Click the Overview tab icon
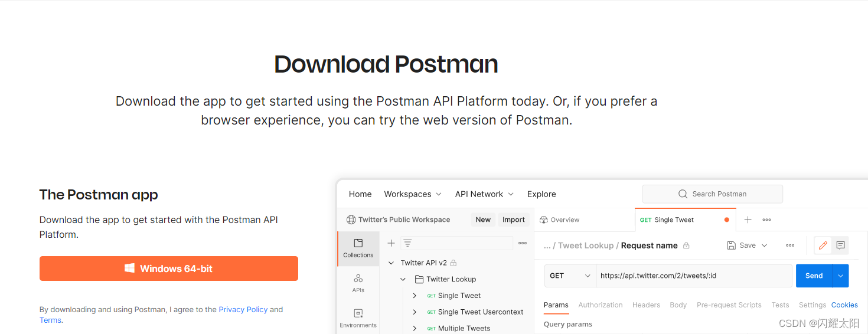Image resolution: width=868 pixels, height=334 pixels. click(544, 220)
